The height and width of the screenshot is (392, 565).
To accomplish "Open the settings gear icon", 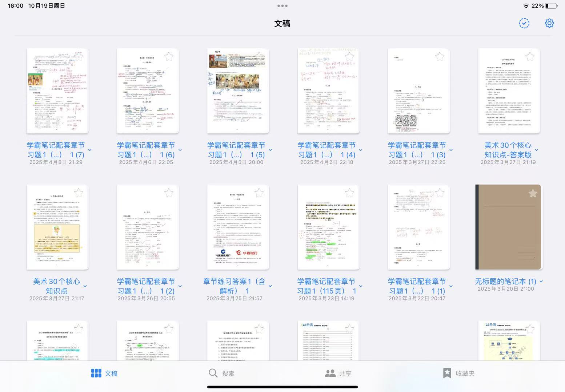I will coord(549,23).
